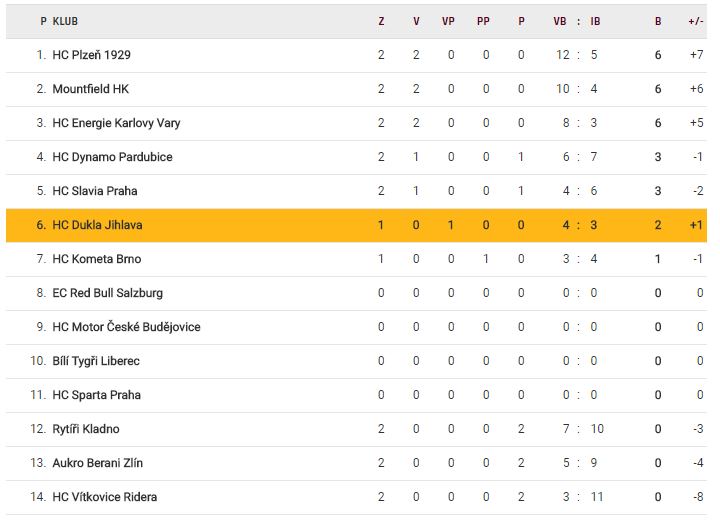
Task: Open the HC Plzeň 1929 club link
Action: pos(91,55)
